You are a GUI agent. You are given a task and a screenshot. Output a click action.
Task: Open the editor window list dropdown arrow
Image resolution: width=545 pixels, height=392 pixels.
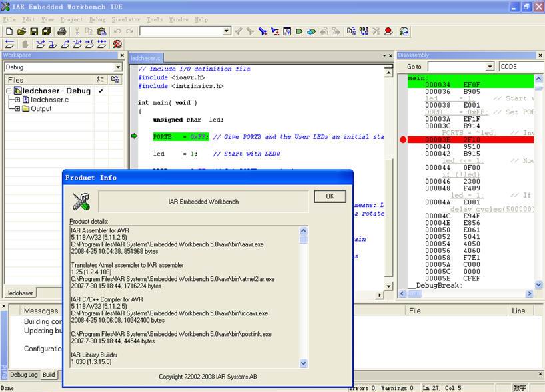(384, 55)
